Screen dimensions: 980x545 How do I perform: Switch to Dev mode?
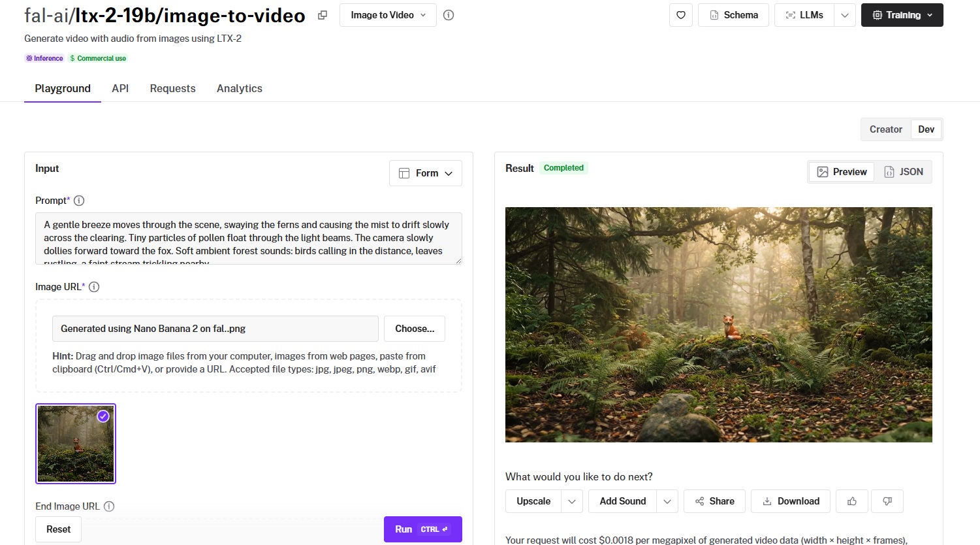pos(926,129)
